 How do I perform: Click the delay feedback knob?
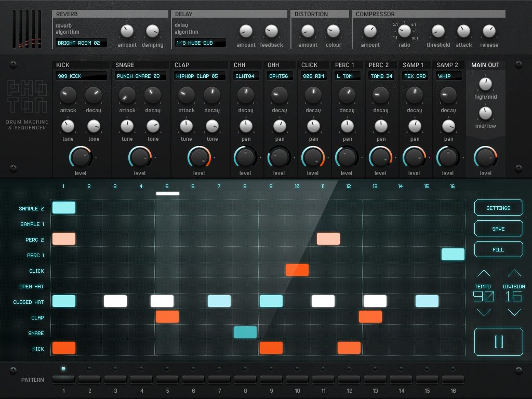point(271,31)
